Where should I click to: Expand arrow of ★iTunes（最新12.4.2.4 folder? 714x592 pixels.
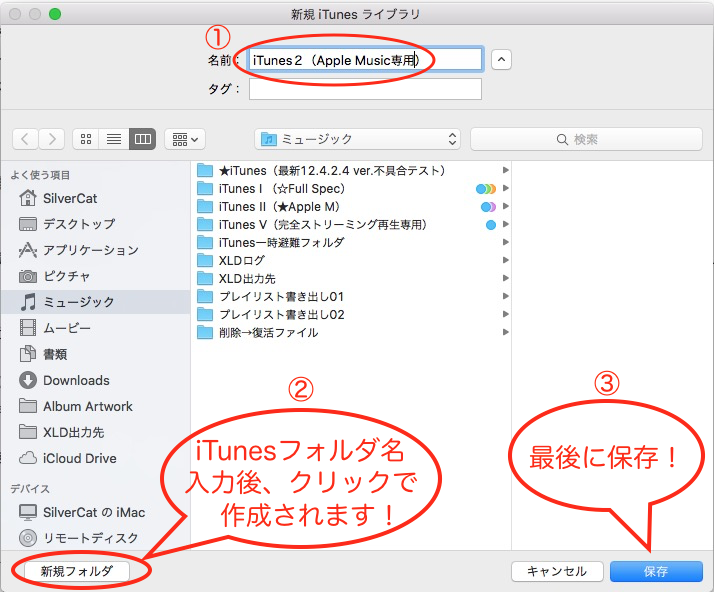(x=505, y=170)
